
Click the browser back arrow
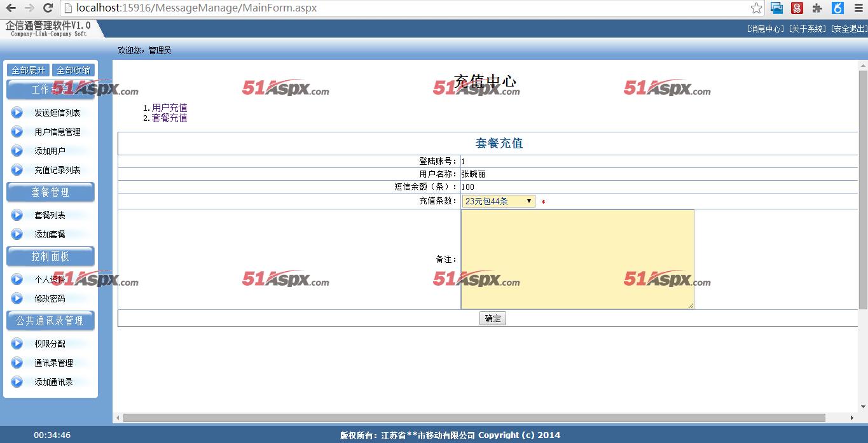click(11, 8)
